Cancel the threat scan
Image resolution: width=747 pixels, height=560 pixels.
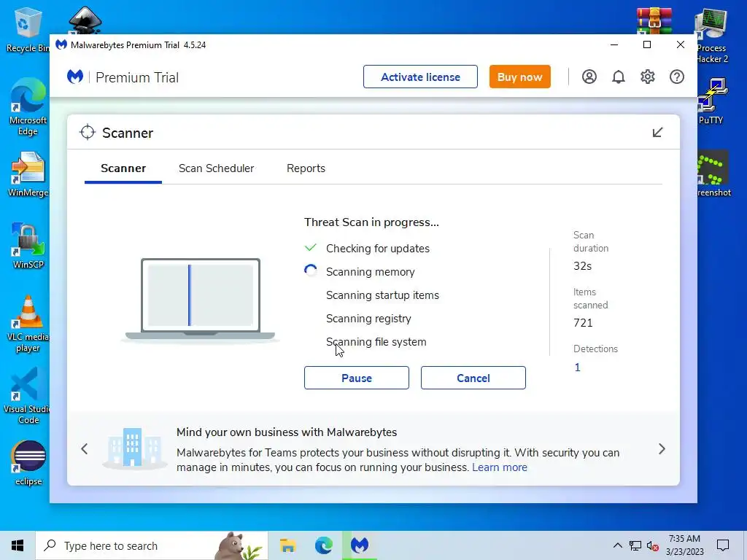(473, 378)
